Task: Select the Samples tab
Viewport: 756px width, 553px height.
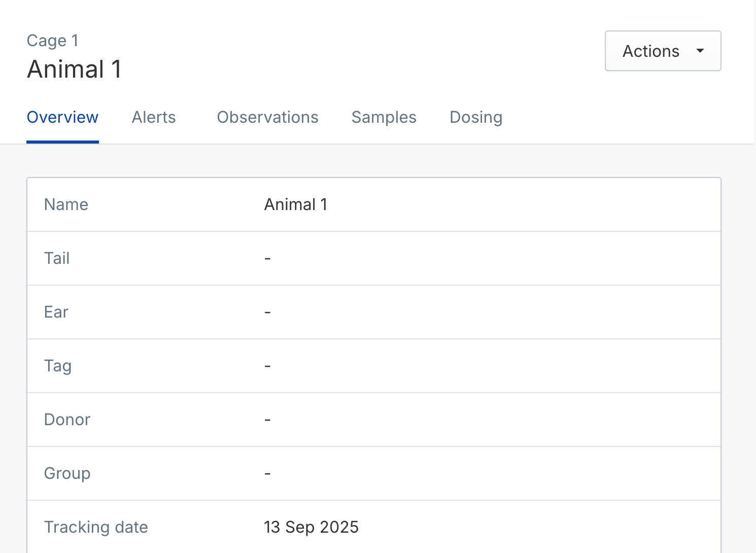Action: (384, 117)
